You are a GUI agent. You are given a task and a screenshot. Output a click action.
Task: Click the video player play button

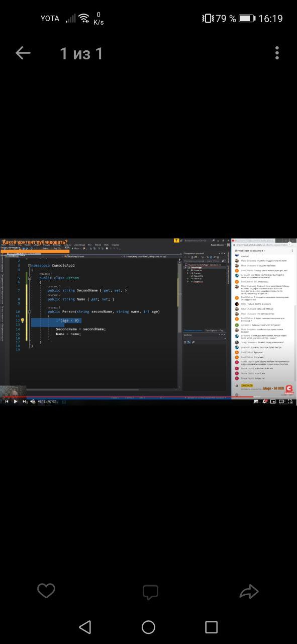[15, 401]
